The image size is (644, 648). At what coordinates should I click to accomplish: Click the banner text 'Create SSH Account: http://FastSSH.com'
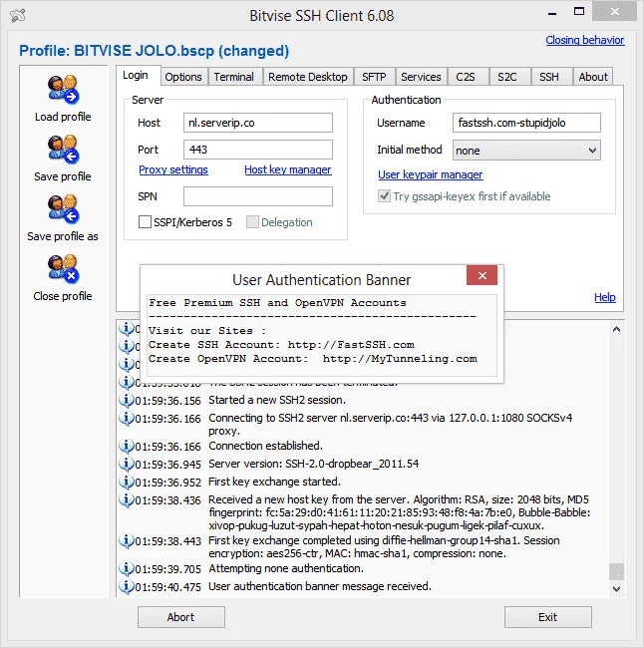(281, 345)
